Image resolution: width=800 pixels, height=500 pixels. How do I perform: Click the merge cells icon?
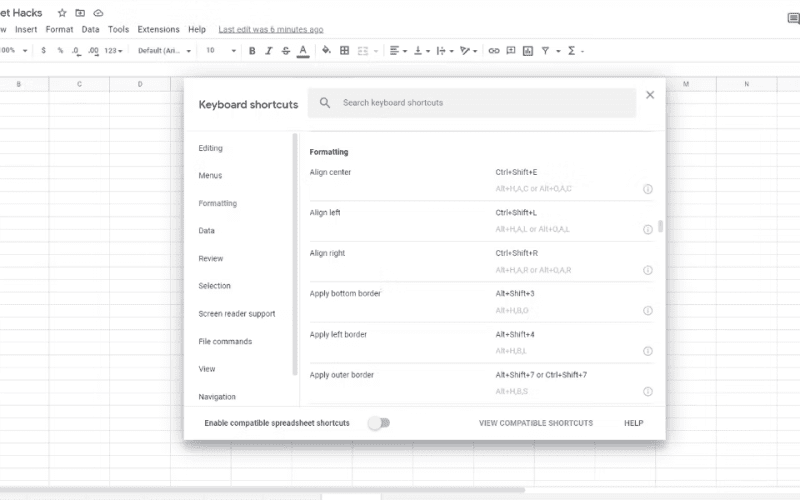point(363,51)
